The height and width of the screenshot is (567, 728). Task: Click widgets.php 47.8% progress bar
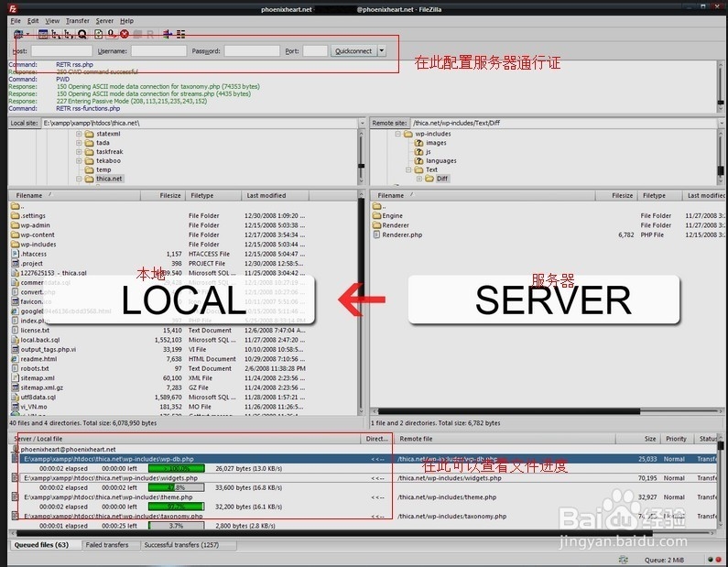click(x=177, y=487)
